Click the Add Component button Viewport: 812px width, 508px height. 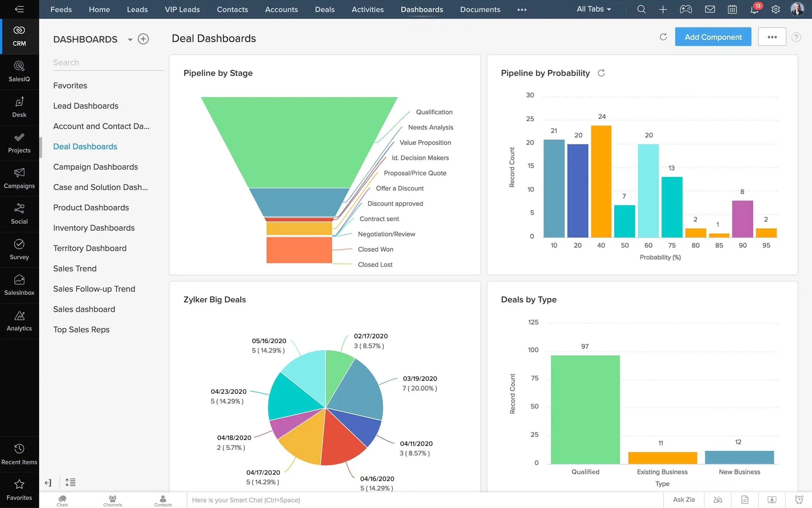point(713,37)
